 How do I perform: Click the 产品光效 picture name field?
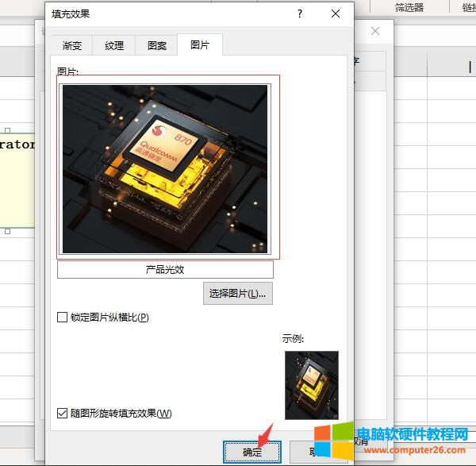(165, 270)
